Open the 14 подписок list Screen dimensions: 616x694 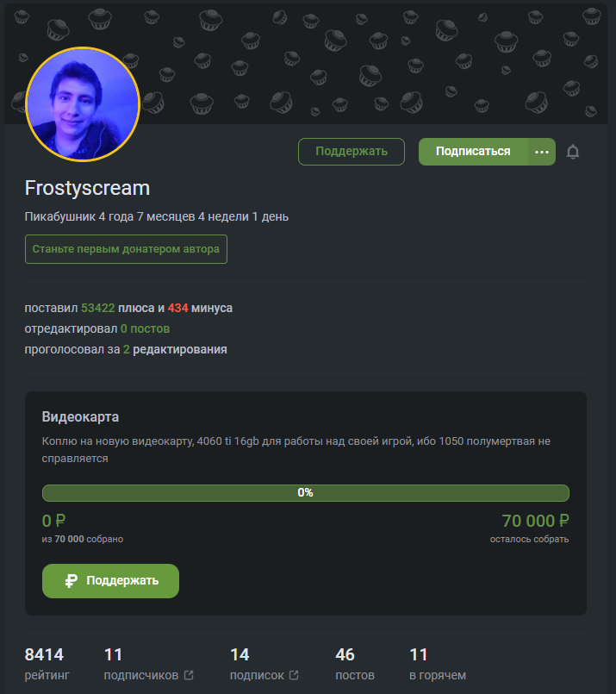[x=264, y=664]
